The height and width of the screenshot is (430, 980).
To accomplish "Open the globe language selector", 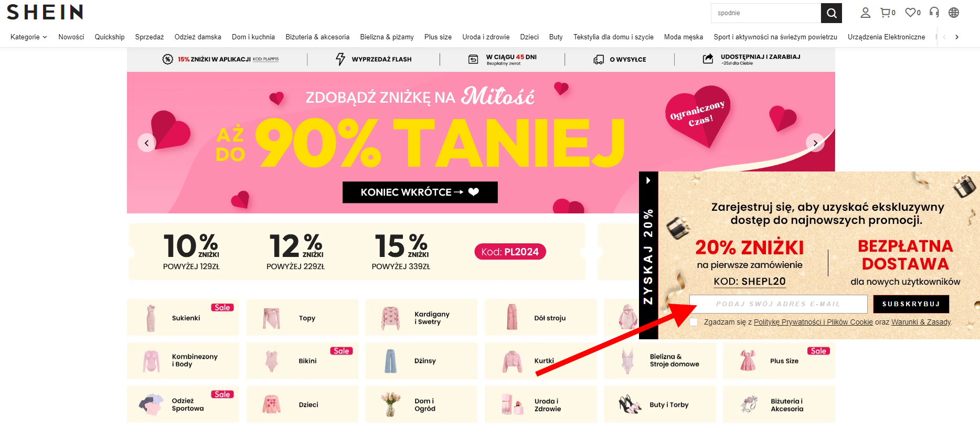I will [954, 13].
